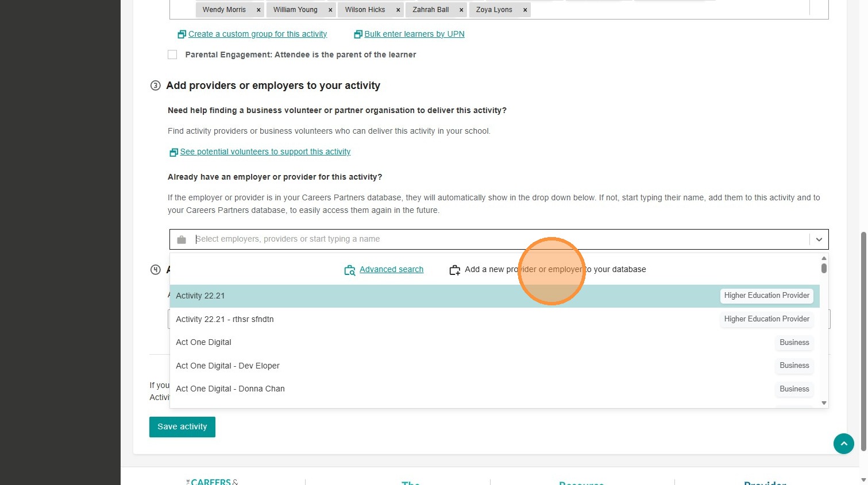
Task: Select Activity 22.21 option
Action: pos(495,296)
